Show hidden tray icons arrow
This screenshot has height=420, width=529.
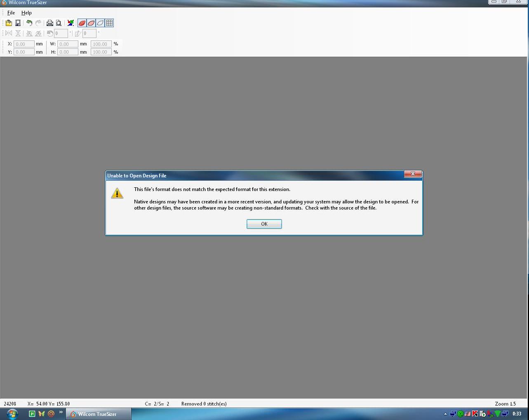[445, 414]
